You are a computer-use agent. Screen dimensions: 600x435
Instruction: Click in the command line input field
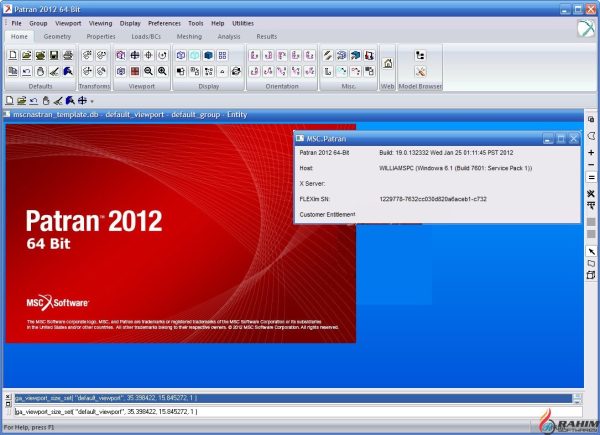(x=298, y=412)
